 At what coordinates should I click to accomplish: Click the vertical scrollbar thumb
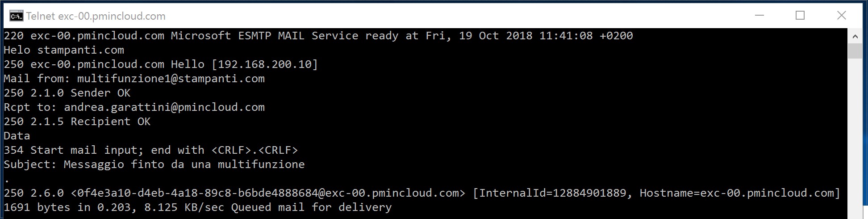tap(855, 51)
